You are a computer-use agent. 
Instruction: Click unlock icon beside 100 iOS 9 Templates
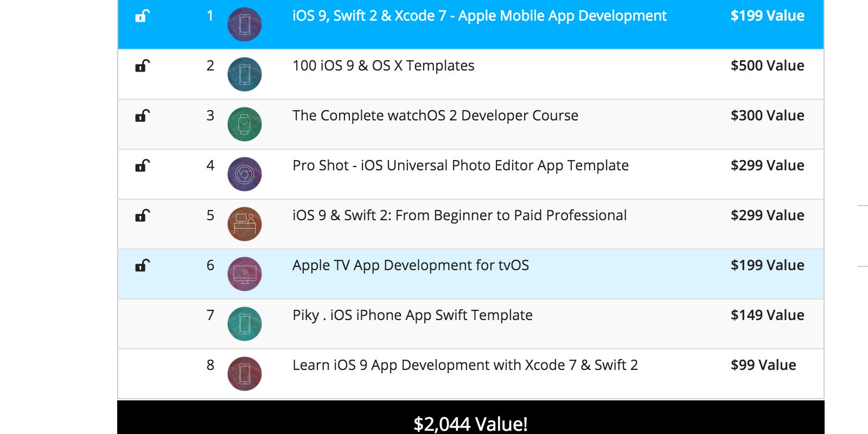142,66
